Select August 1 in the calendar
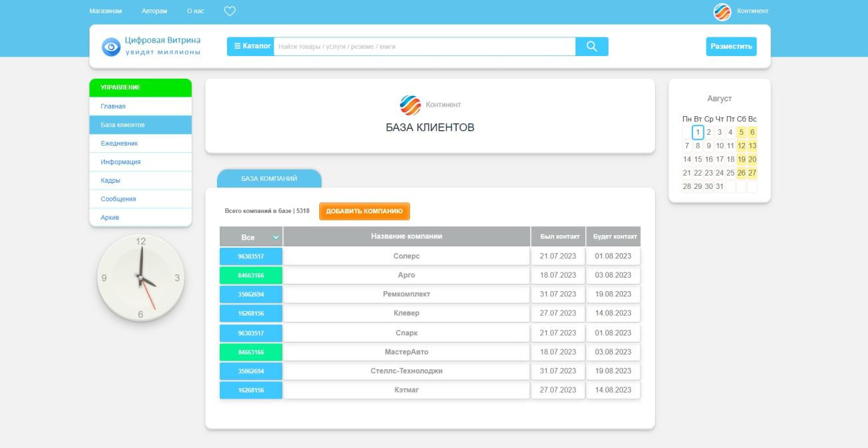Viewport: 868px width, 448px height. pos(698,132)
